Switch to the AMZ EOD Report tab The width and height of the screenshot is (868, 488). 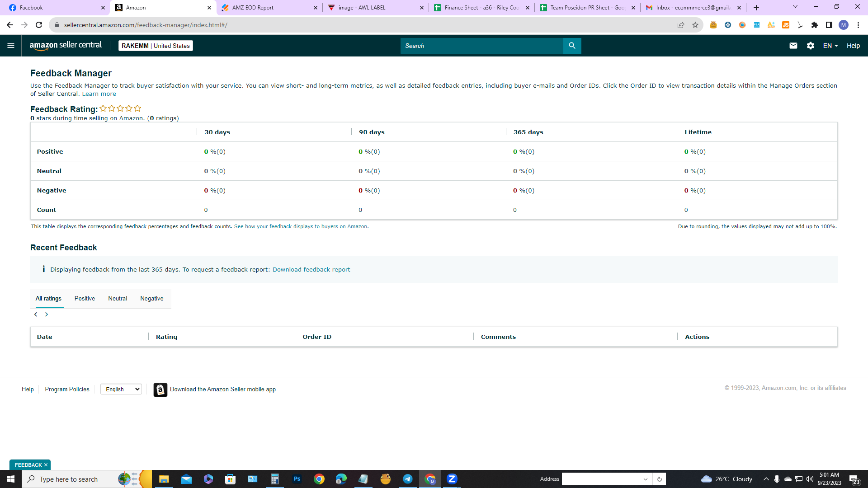coord(269,8)
